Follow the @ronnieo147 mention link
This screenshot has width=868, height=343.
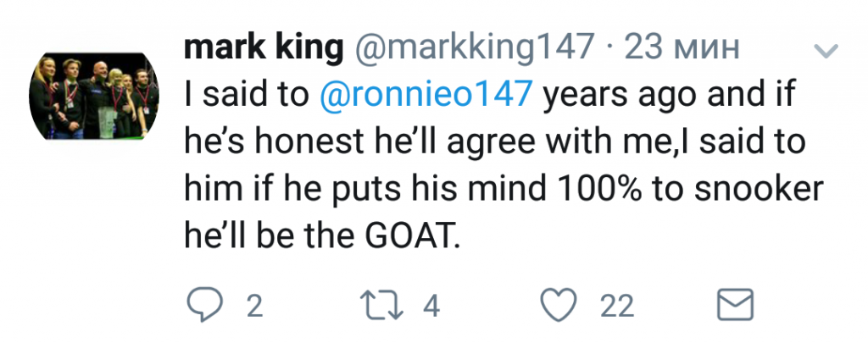coord(428,95)
